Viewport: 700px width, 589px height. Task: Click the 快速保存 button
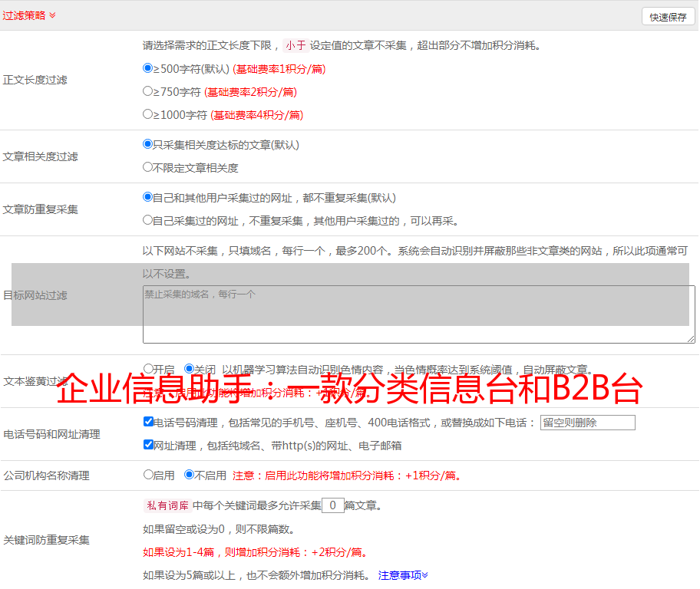[668, 17]
